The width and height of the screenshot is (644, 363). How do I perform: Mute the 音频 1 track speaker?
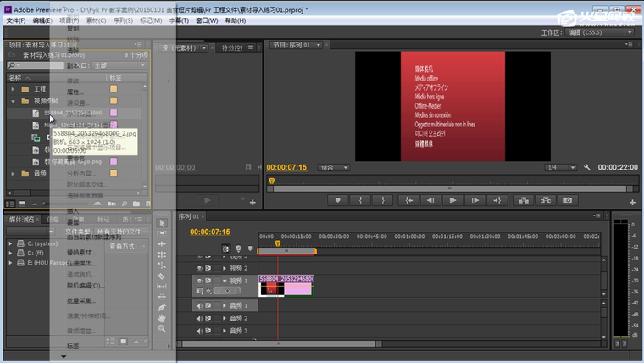(x=200, y=305)
